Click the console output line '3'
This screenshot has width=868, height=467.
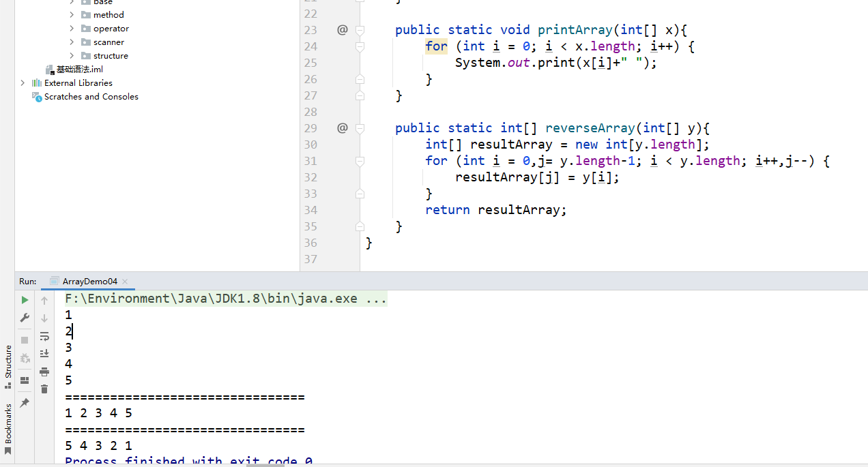point(68,348)
